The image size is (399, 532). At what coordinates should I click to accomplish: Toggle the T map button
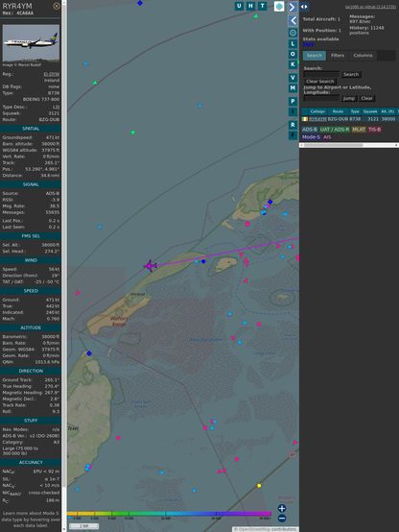click(262, 6)
